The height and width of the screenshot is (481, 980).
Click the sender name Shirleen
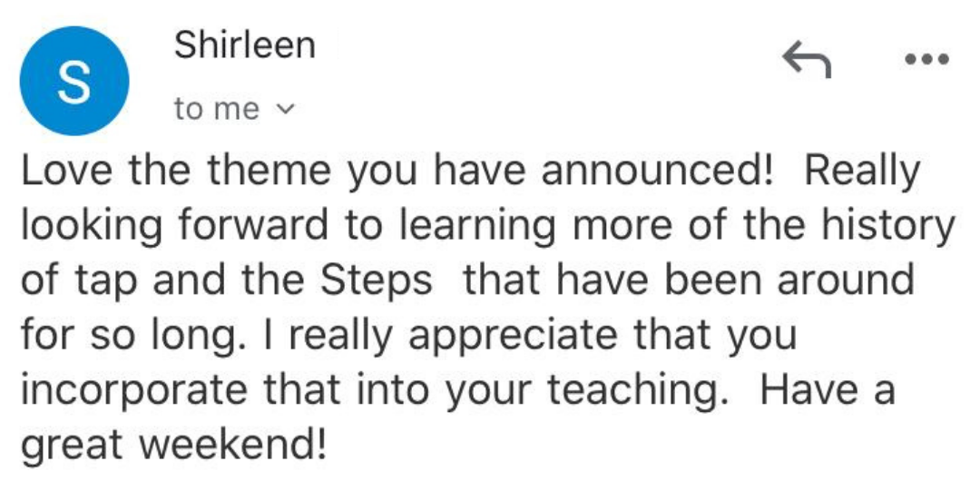coord(244,45)
